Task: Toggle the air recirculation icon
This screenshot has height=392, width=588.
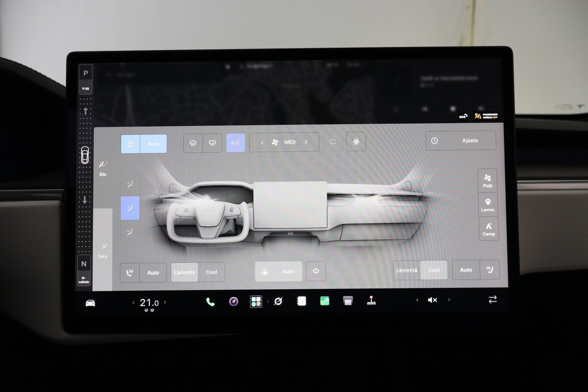Action: coord(333,142)
